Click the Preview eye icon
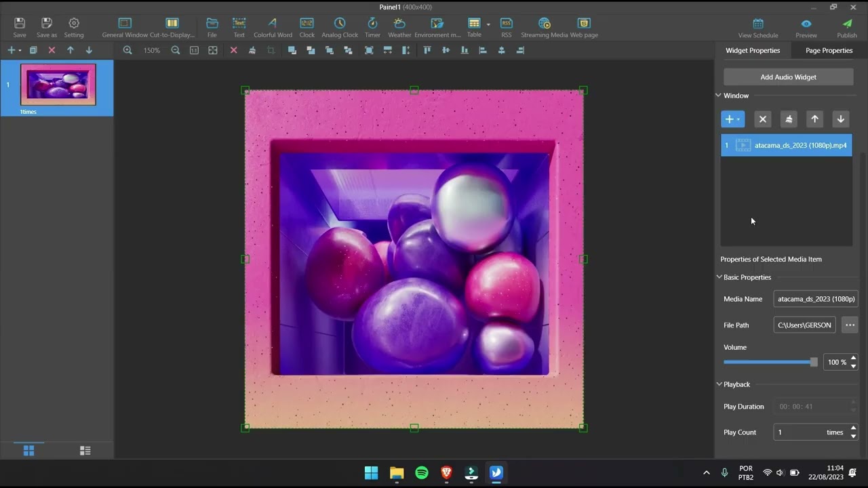The width and height of the screenshot is (868, 488). 806,24
